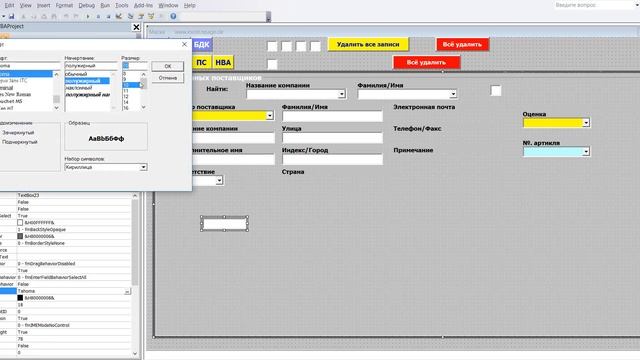Open the Debug menu

tap(87, 5)
